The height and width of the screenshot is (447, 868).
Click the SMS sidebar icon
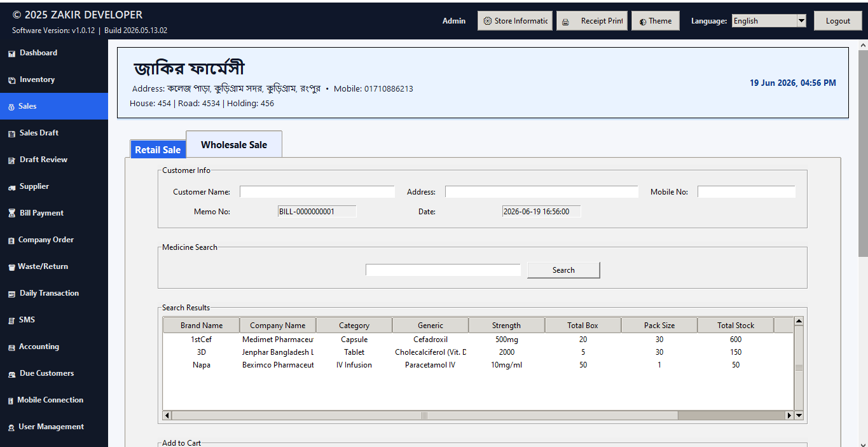(x=11, y=320)
